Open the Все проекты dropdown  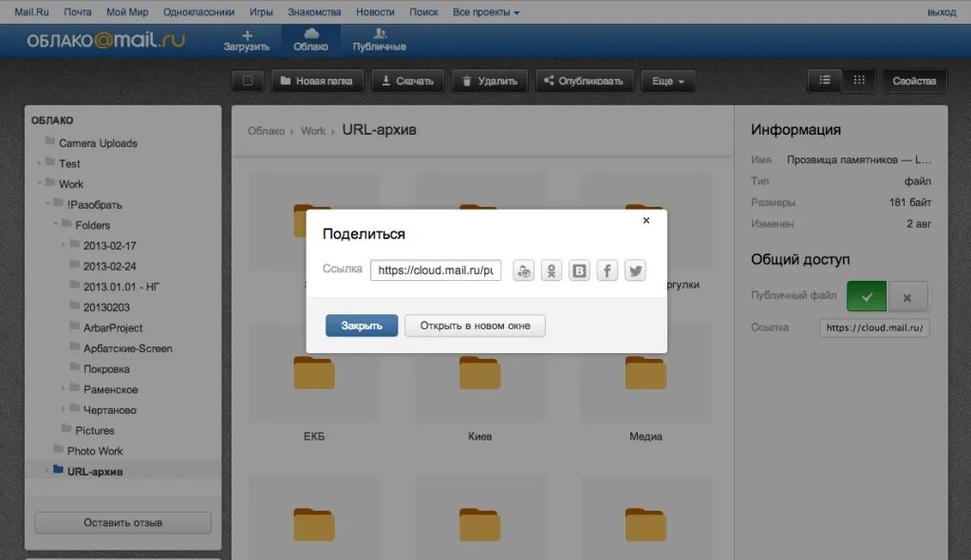point(486,11)
